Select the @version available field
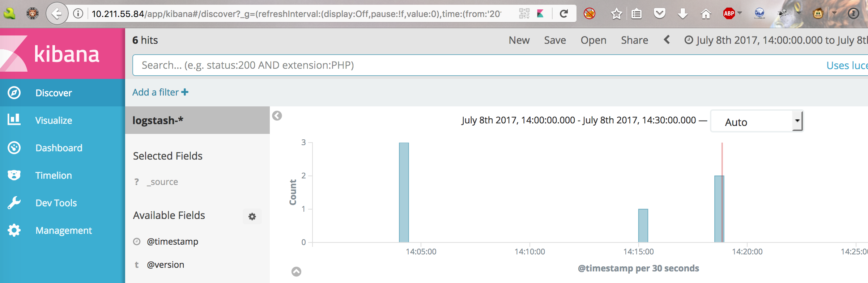Image resolution: width=868 pixels, height=283 pixels. 165,265
